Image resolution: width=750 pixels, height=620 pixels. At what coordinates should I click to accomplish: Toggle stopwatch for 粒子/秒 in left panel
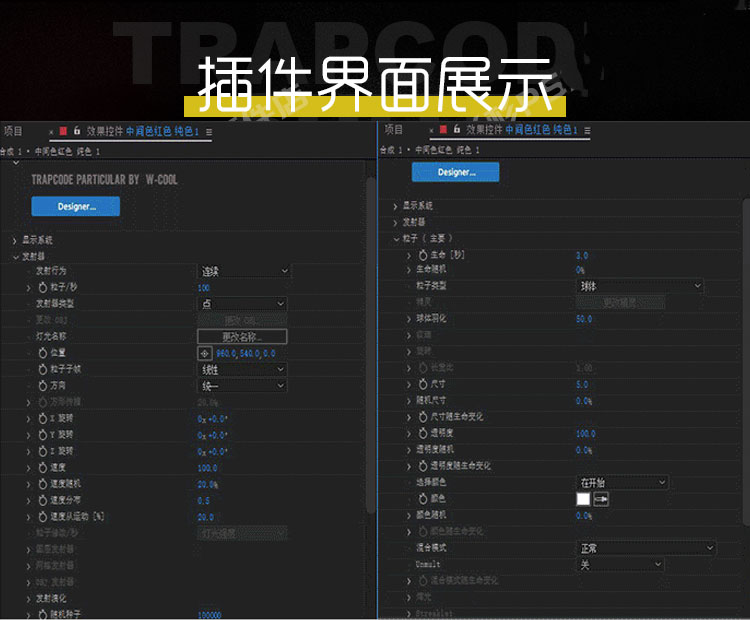point(43,288)
